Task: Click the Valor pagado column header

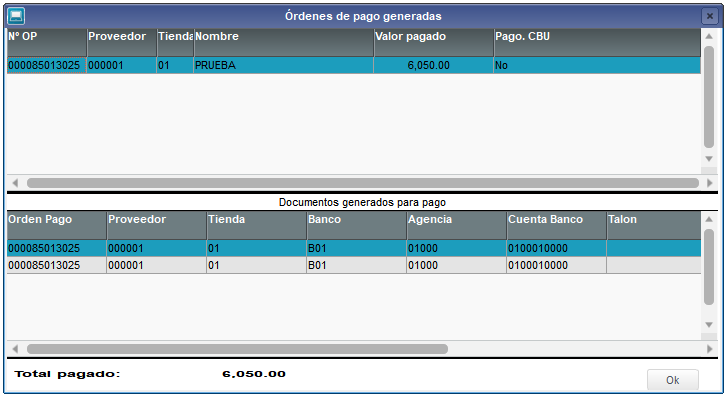Action: tap(433, 43)
